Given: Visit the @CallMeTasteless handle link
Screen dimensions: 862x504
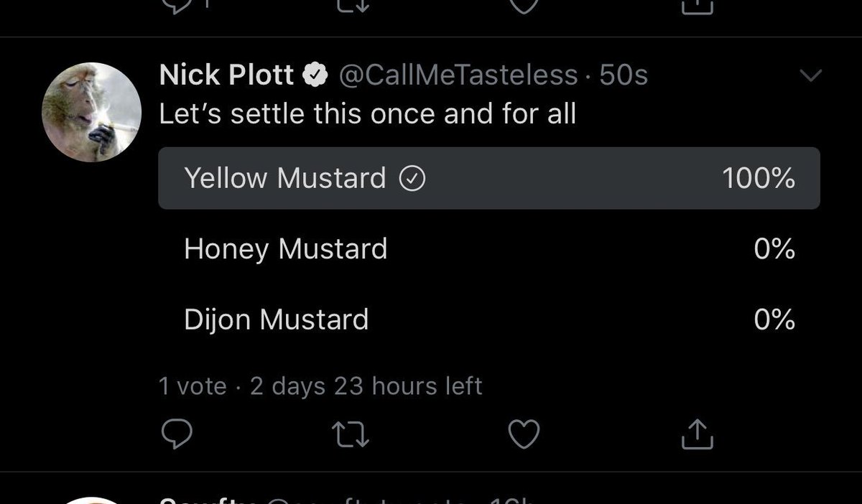Looking at the screenshot, I should tap(458, 75).
